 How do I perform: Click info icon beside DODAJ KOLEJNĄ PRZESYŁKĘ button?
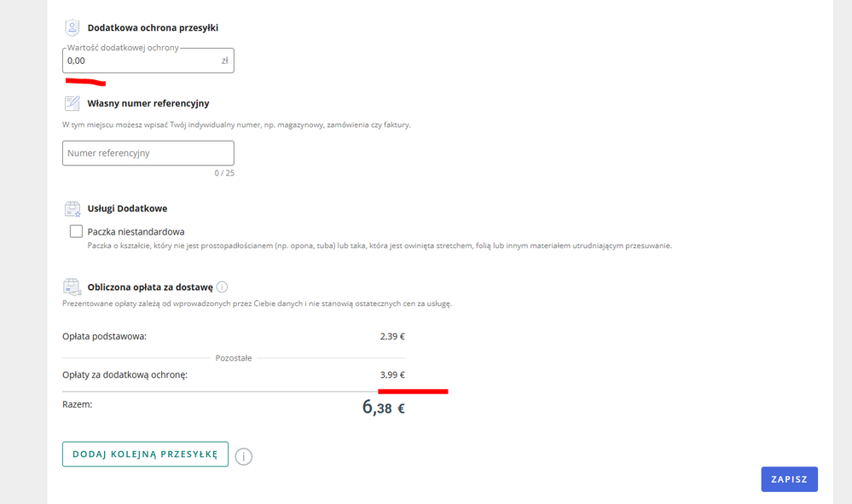[x=244, y=456]
